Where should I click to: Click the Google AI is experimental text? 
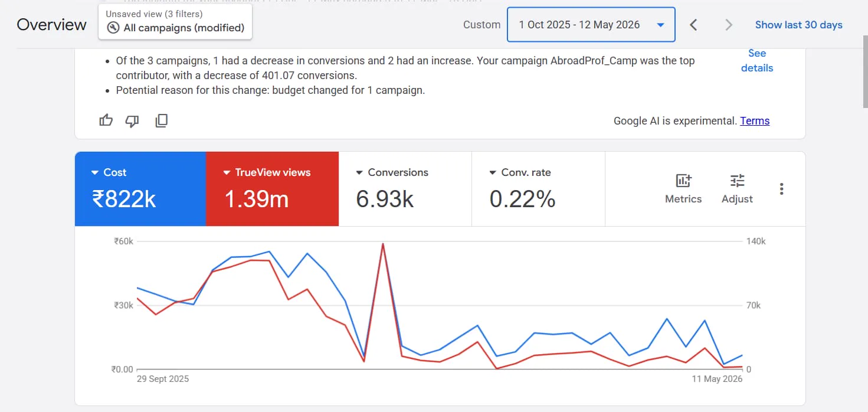pyautogui.click(x=676, y=121)
